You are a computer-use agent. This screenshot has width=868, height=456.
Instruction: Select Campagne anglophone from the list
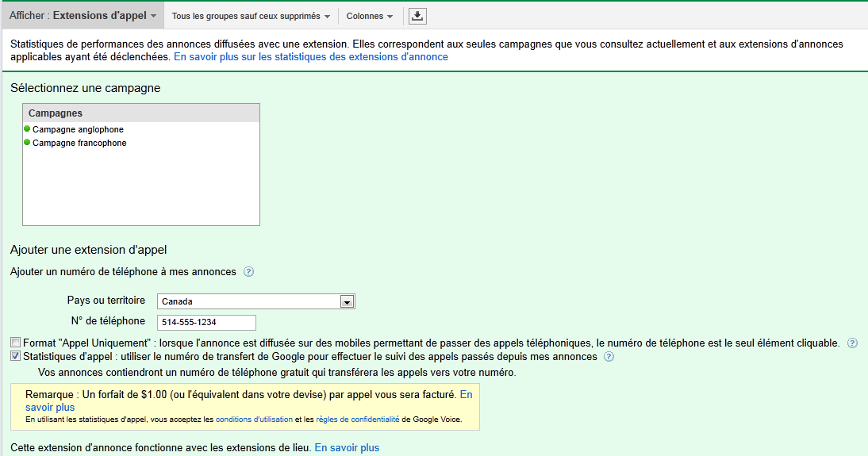[78, 129]
